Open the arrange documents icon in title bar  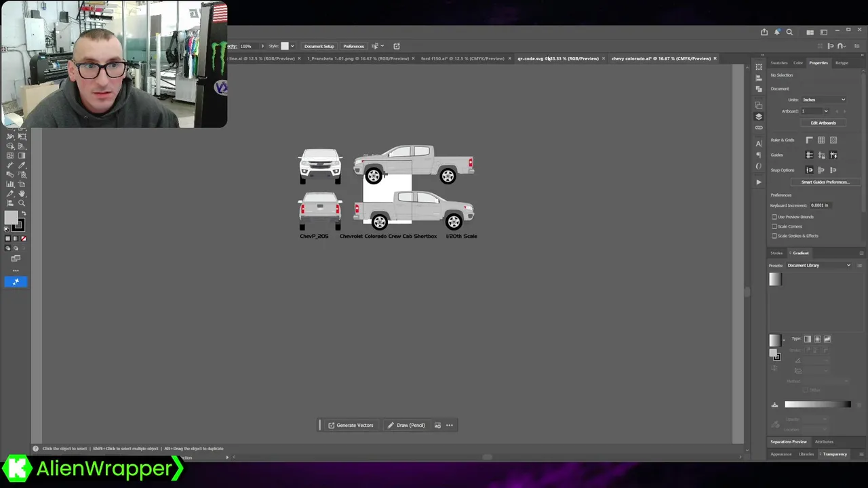click(x=810, y=33)
